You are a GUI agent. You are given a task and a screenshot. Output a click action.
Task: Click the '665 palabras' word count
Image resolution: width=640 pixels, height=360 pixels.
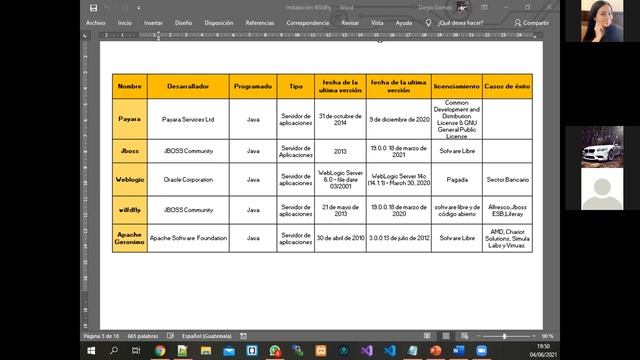click(x=142, y=336)
